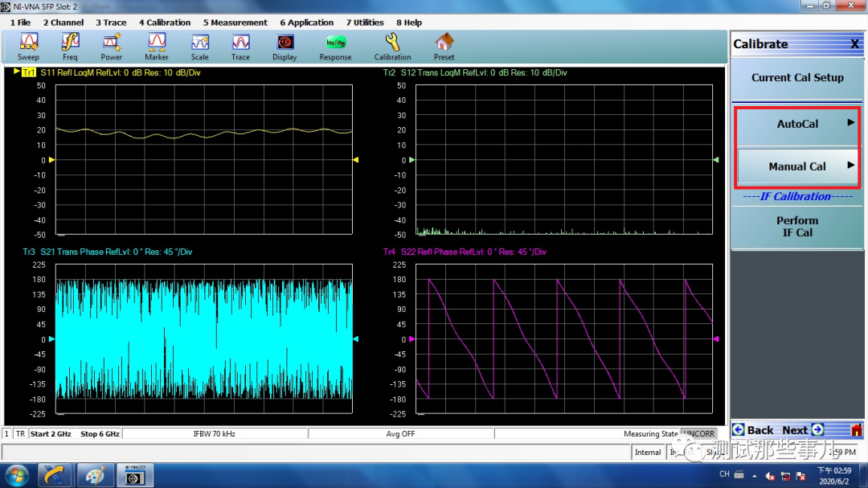Switch to NI-VNA SFP taskbar icon
Screen dimensions: 868x488
pyautogui.click(x=134, y=476)
